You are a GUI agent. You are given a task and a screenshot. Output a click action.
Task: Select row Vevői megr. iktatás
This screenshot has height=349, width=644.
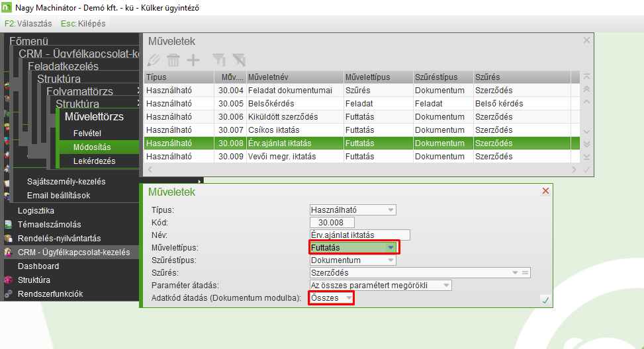point(362,156)
